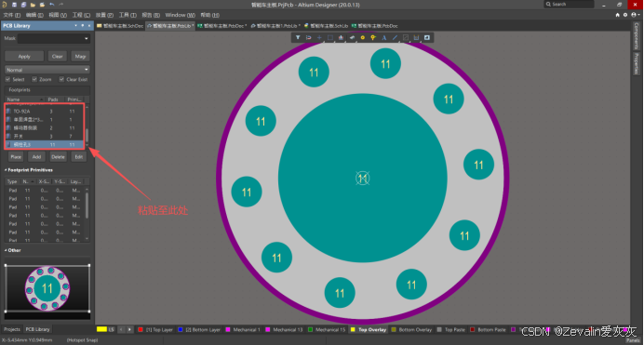Image resolution: width=644 pixels, height=345 pixels.
Task: Click the yellow current layer color swatch
Action: coord(101,329)
